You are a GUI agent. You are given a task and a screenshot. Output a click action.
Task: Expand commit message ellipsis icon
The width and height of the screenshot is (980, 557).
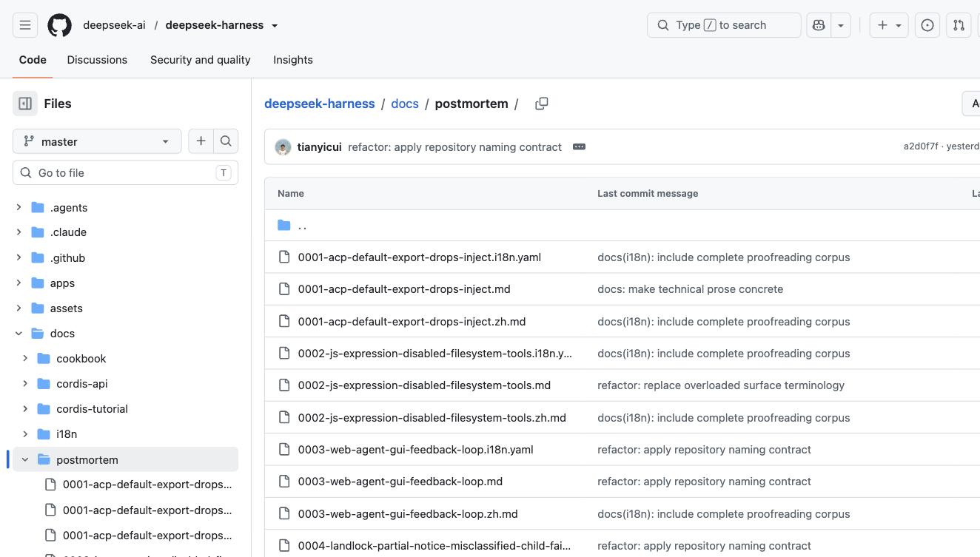click(580, 146)
